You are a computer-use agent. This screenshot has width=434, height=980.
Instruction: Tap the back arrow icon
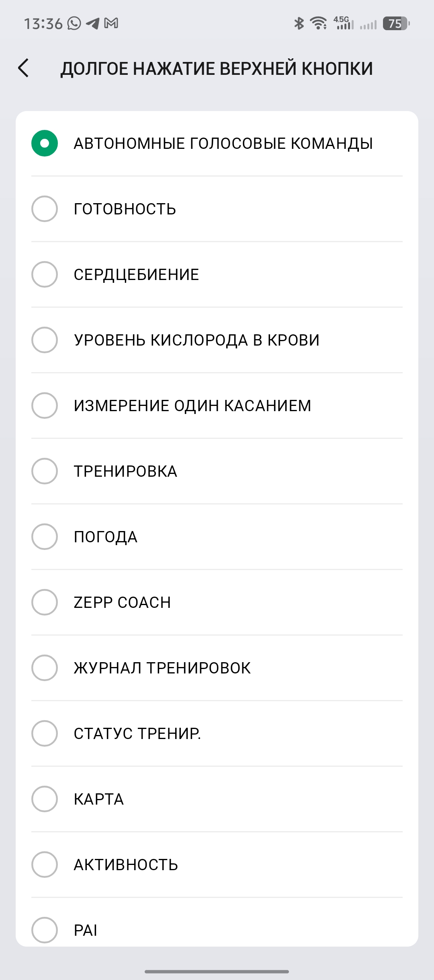pyautogui.click(x=24, y=68)
